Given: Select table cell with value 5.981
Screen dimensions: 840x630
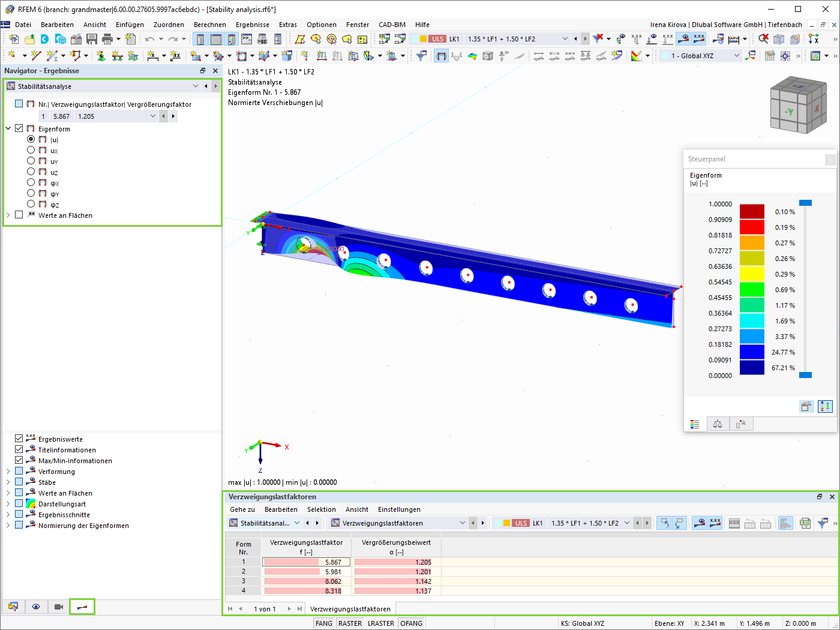Looking at the screenshot, I should click(x=306, y=572).
